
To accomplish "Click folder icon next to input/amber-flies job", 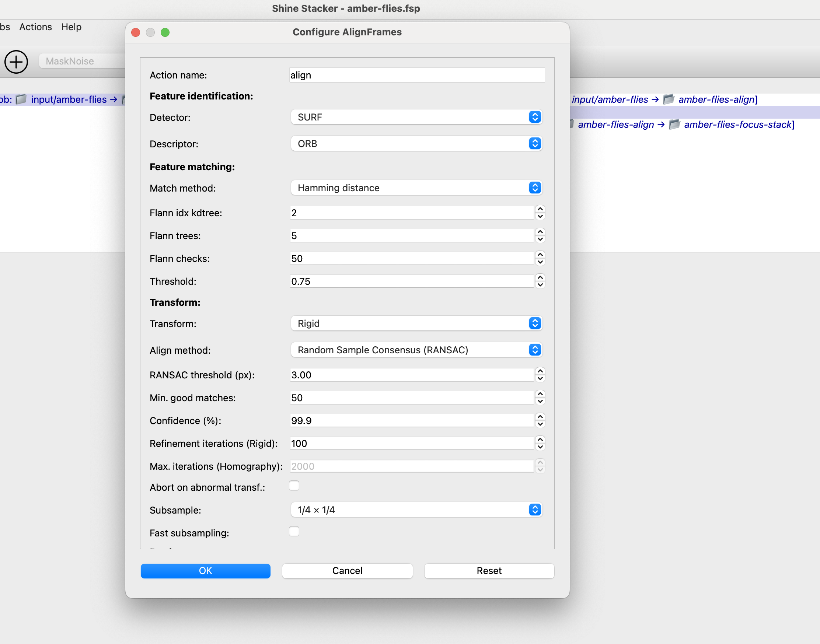I will point(21,99).
